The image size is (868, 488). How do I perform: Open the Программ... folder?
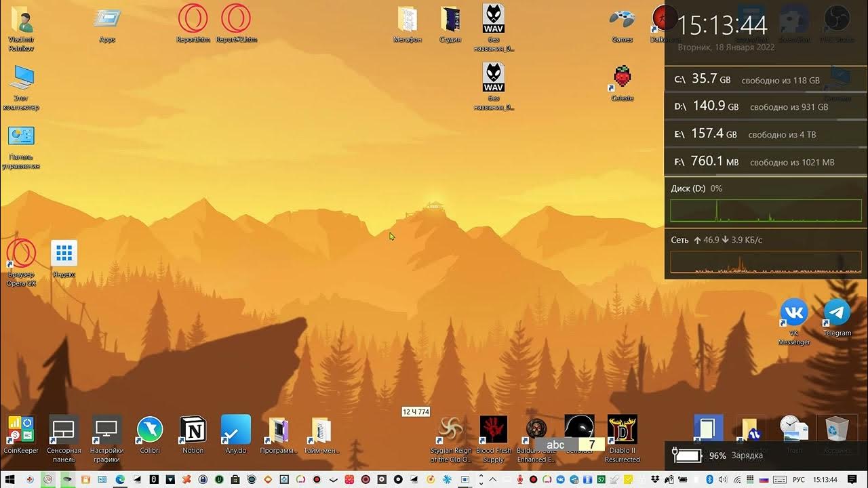point(279,434)
